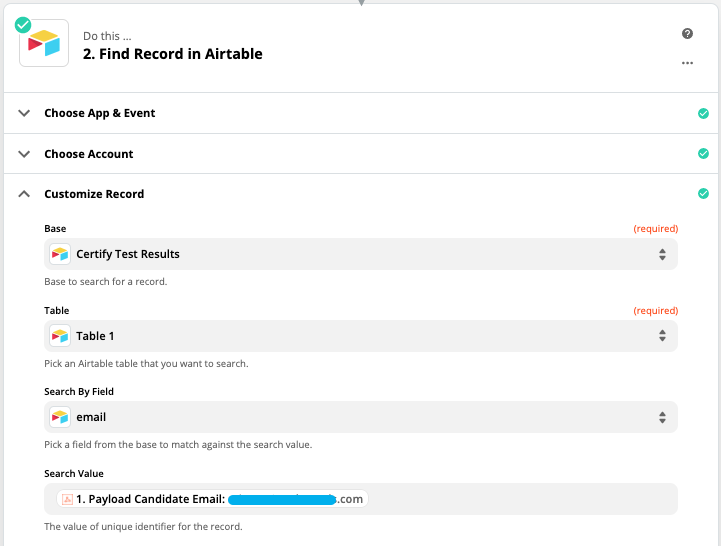This screenshot has width=721, height=546.
Task: Click the Customize Record completed checkmark
Action: click(x=703, y=194)
